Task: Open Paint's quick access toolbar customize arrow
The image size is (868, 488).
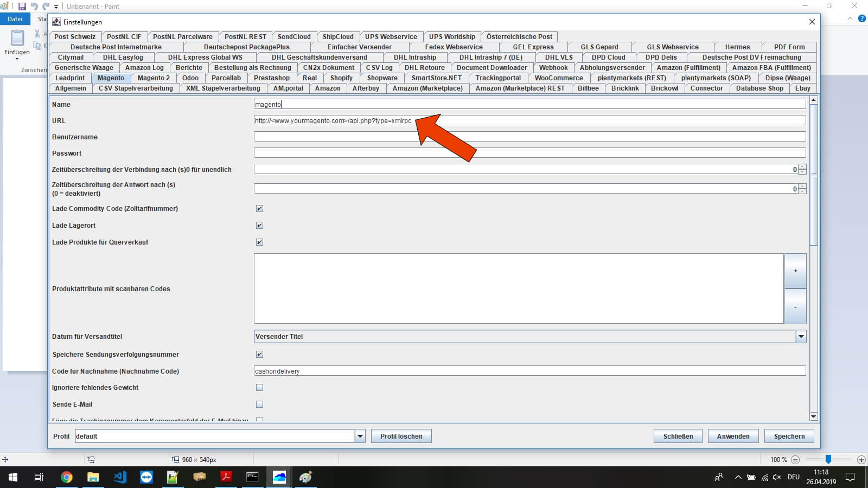Action: point(56,7)
